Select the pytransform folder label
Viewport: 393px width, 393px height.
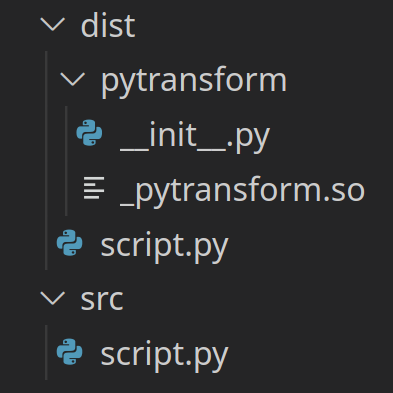(x=194, y=82)
